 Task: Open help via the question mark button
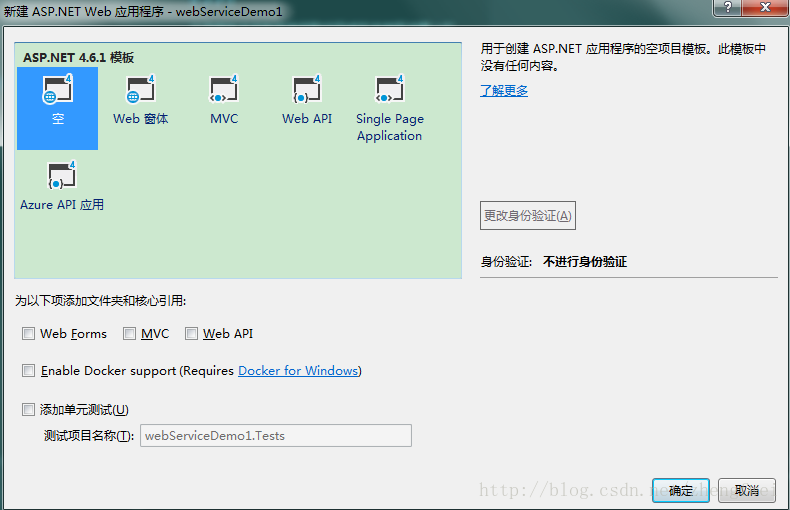pyautogui.click(x=727, y=8)
